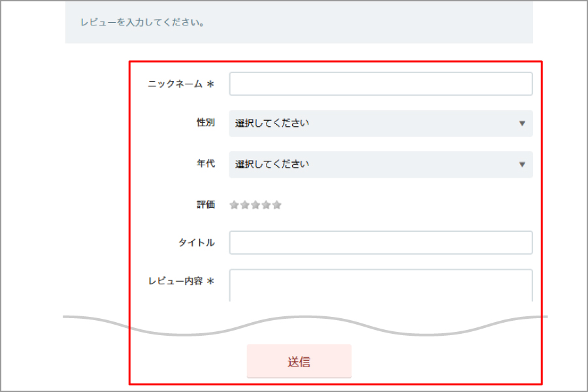This screenshot has width=588, height=392.
Task: Click the 評価 label text
Action: click(205, 204)
